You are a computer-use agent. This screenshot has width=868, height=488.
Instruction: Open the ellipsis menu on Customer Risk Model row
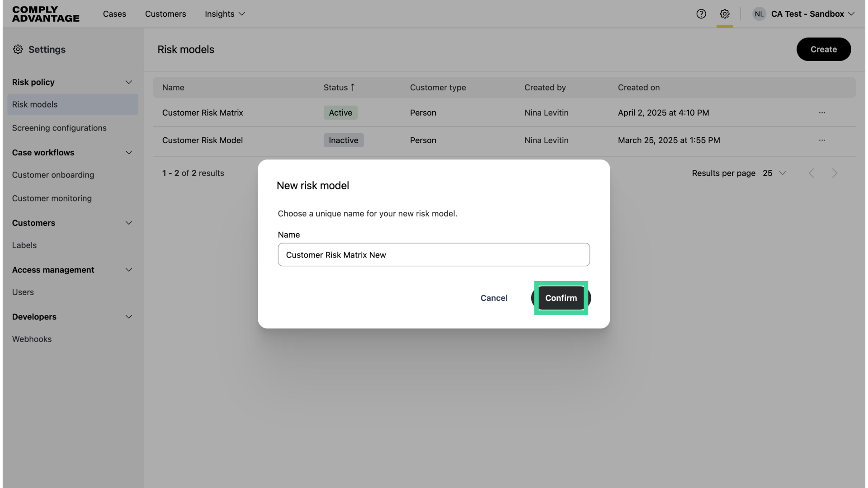[x=822, y=140]
